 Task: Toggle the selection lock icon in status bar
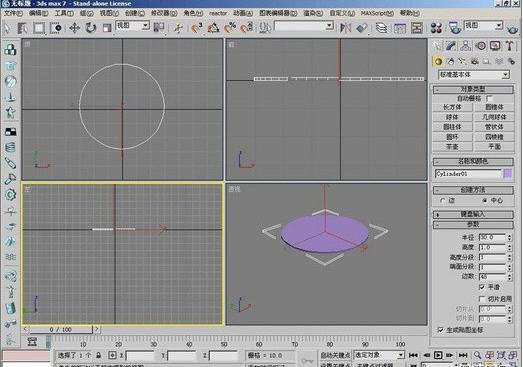98,355
